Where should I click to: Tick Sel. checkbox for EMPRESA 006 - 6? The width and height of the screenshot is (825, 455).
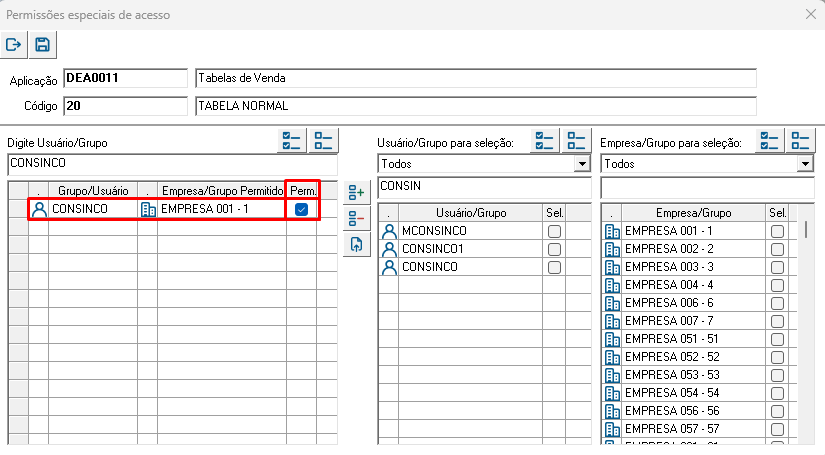[x=777, y=304]
